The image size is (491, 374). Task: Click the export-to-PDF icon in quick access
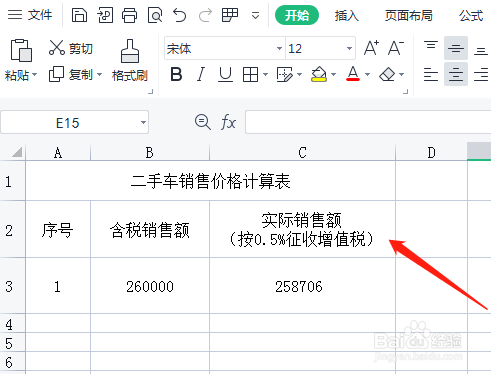tap(105, 15)
